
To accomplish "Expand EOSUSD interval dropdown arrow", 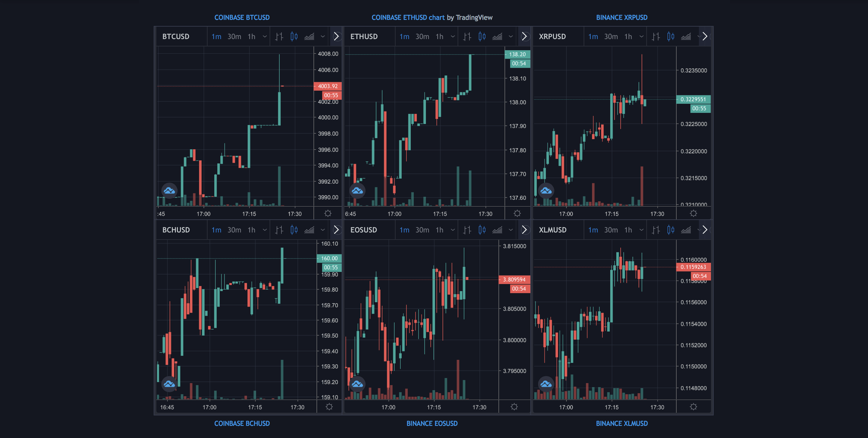I will [x=453, y=230].
